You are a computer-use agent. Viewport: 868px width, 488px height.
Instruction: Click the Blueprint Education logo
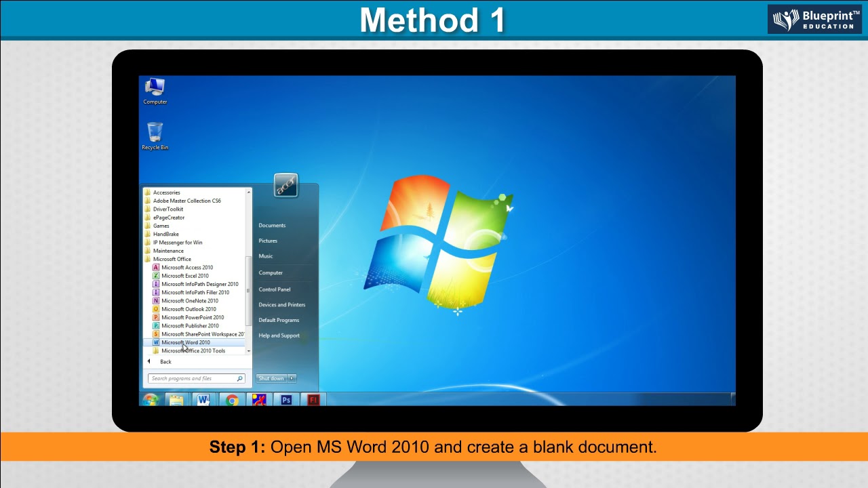coord(814,20)
